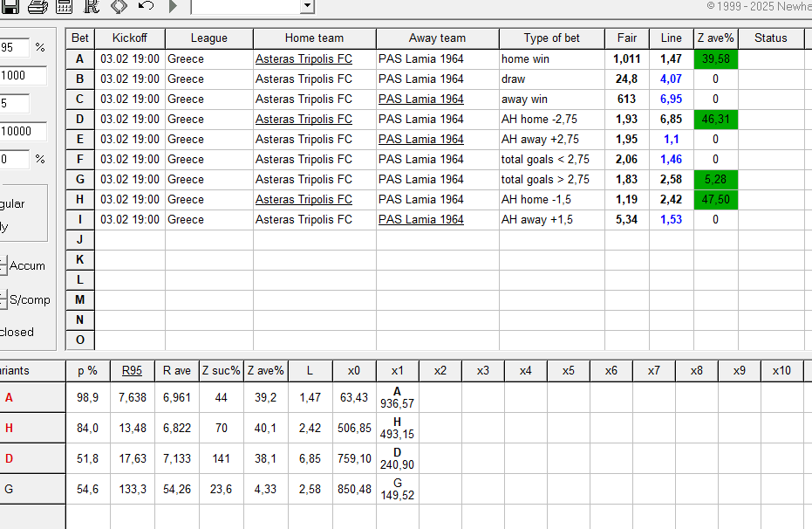Click the circular arrows refresh icon

coord(119,6)
